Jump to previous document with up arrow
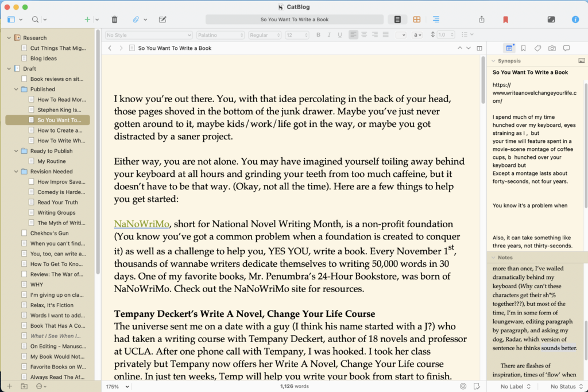 coord(460,48)
